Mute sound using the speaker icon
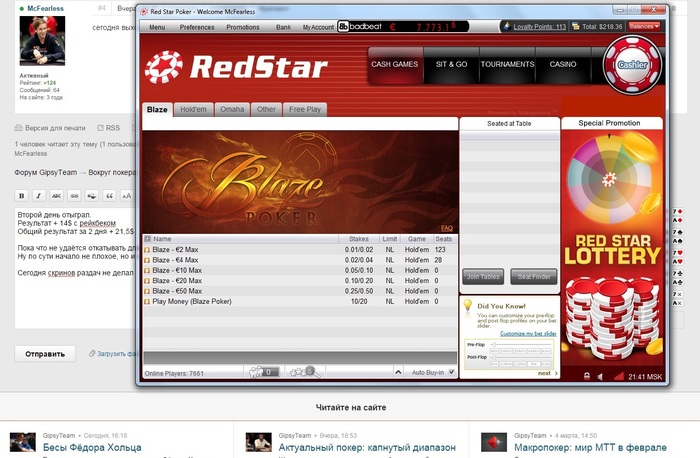 pos(600,377)
